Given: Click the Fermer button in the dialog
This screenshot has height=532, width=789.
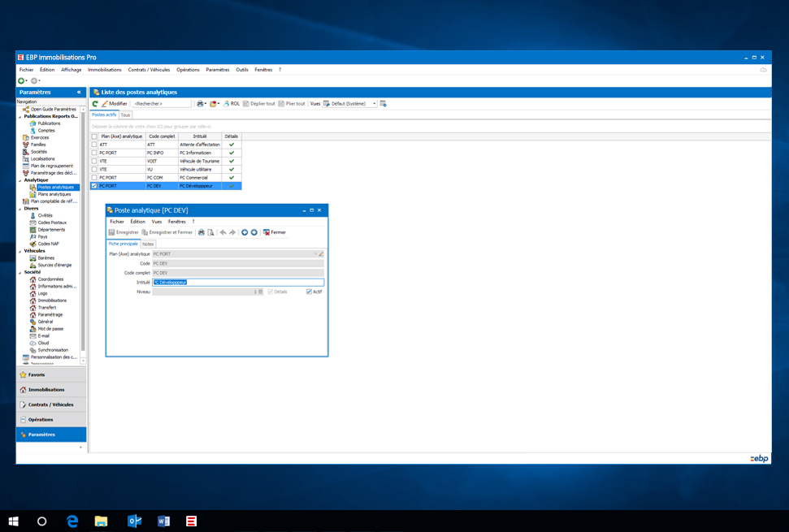Looking at the screenshot, I should coord(275,232).
